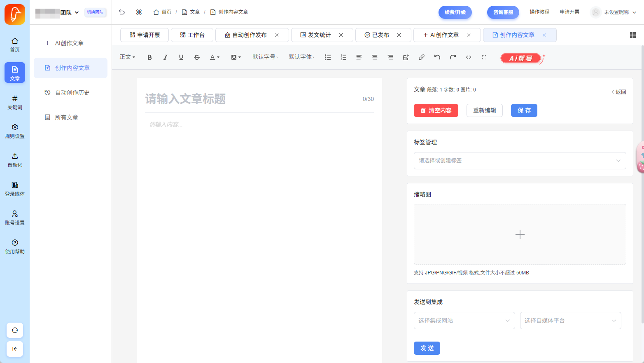
Task: Switch to the 发文统计 tab
Action: [x=319, y=35]
